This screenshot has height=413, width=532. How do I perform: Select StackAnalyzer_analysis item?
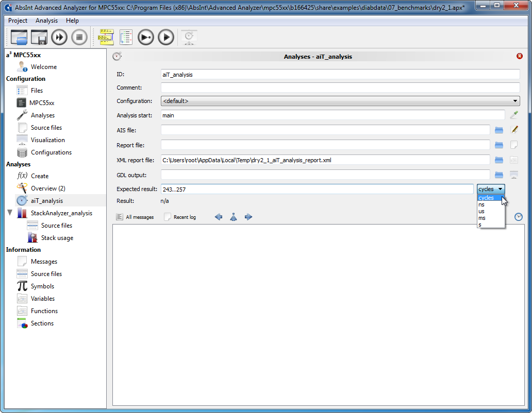tap(61, 213)
